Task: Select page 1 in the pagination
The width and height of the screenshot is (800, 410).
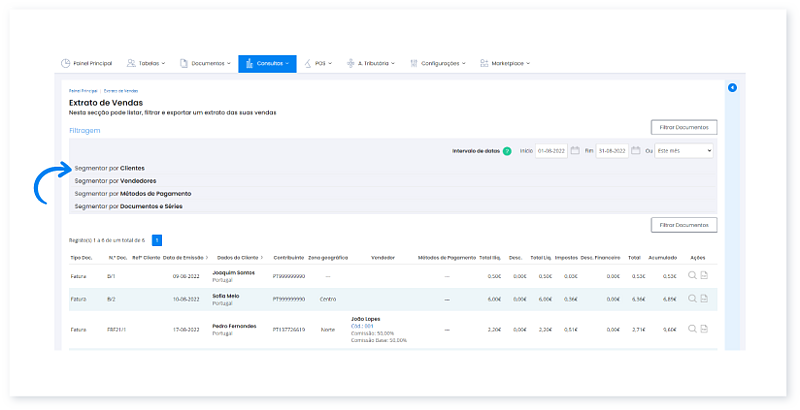Action: [x=157, y=240]
